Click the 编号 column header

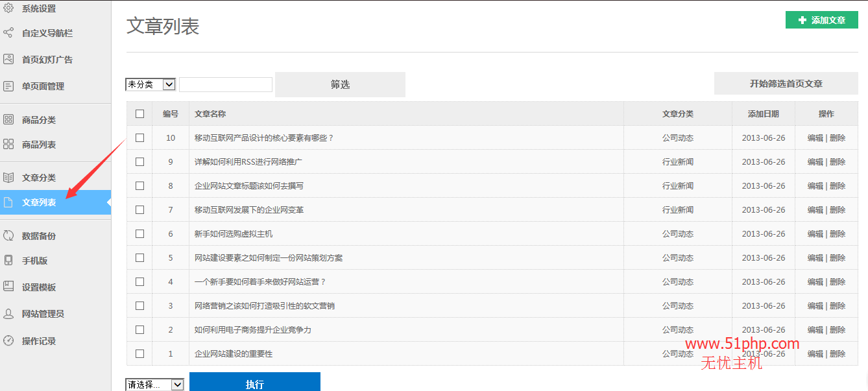click(171, 113)
